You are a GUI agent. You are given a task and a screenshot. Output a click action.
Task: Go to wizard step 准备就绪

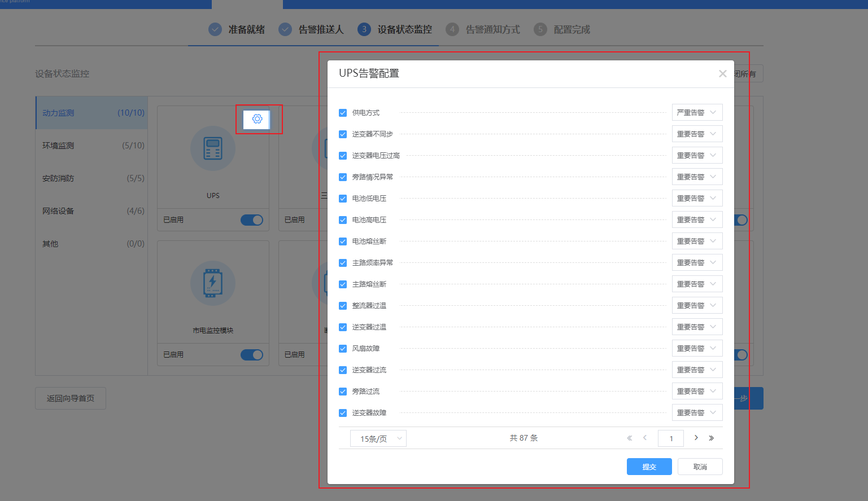pos(237,29)
